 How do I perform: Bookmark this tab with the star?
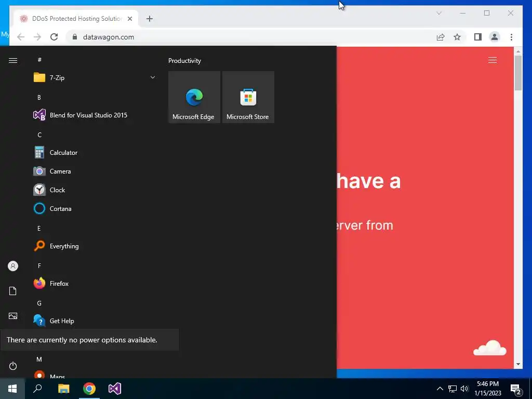[457, 37]
